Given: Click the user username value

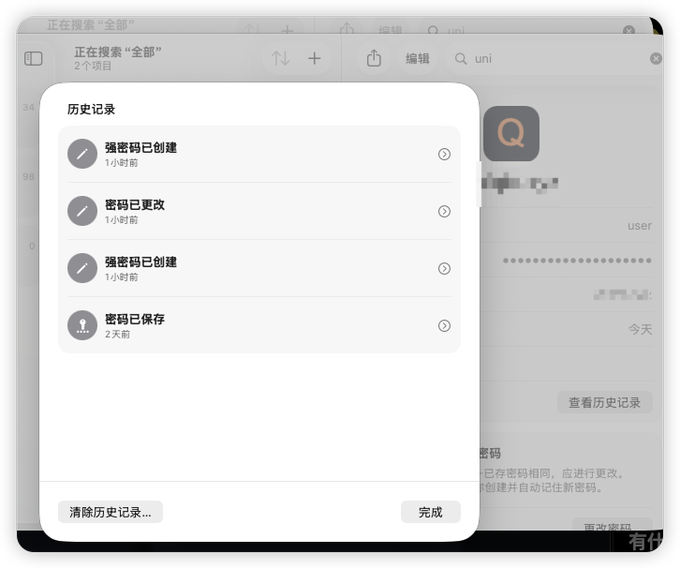Looking at the screenshot, I should [640, 226].
